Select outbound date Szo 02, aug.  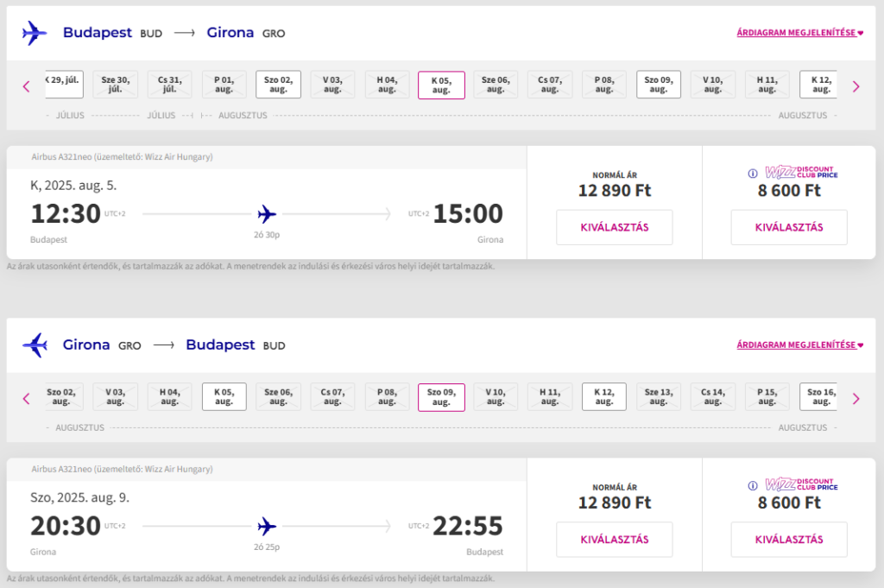(279, 85)
